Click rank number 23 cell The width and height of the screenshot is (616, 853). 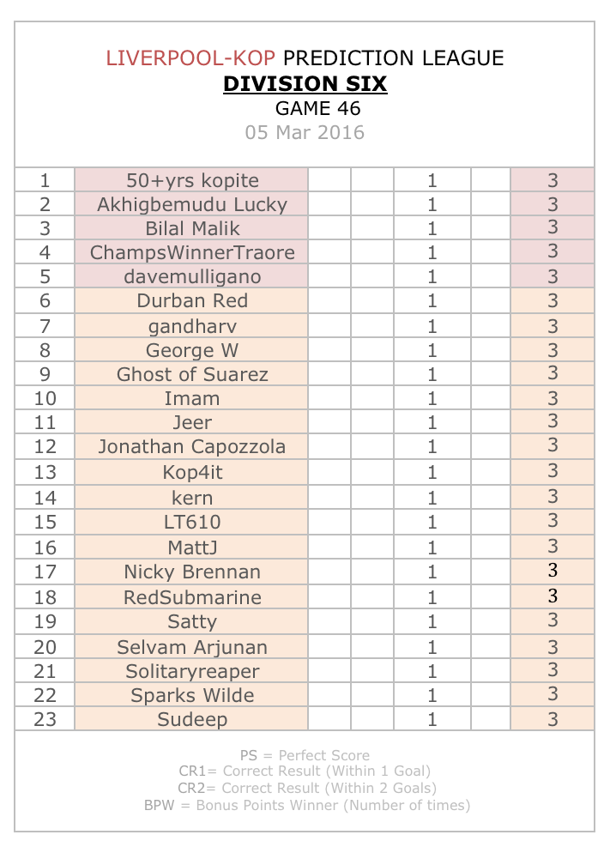point(45,718)
